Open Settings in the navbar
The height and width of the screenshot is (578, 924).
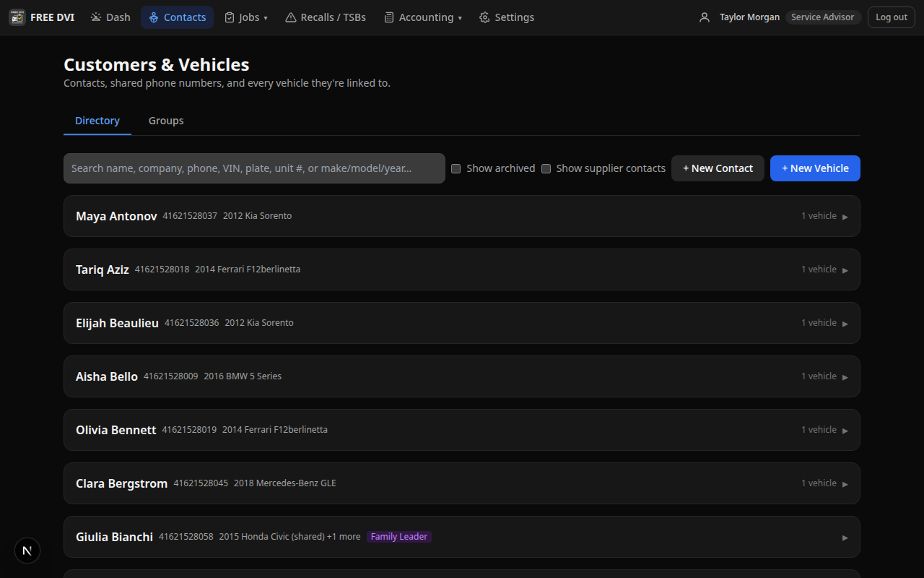tap(507, 17)
